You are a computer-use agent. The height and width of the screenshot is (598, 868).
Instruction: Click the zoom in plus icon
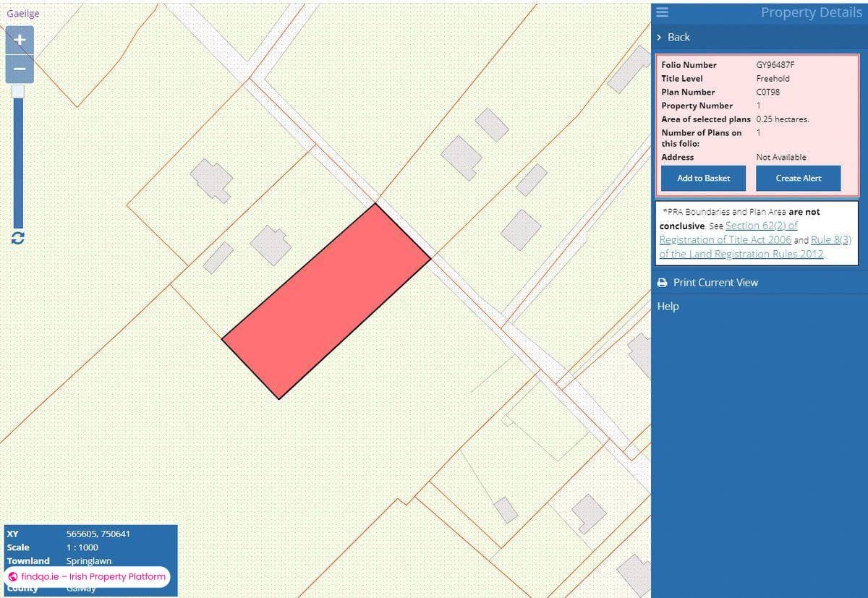point(19,40)
